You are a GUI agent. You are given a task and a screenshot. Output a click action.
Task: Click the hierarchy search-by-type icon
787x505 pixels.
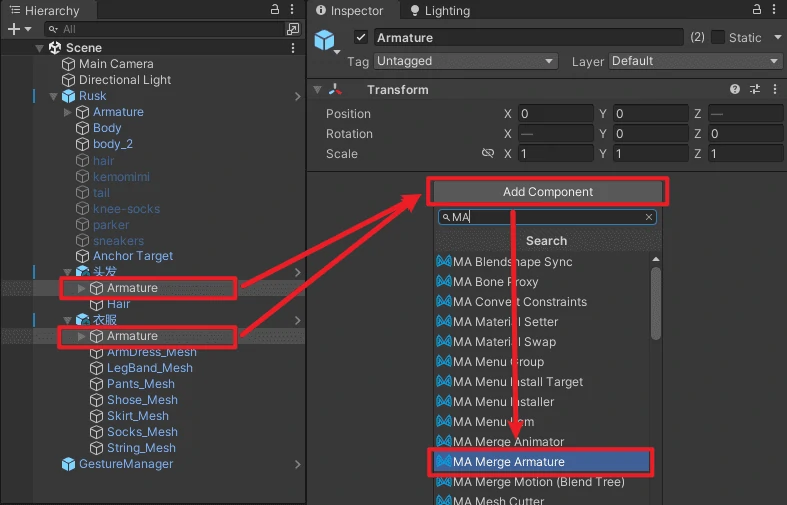[292, 29]
